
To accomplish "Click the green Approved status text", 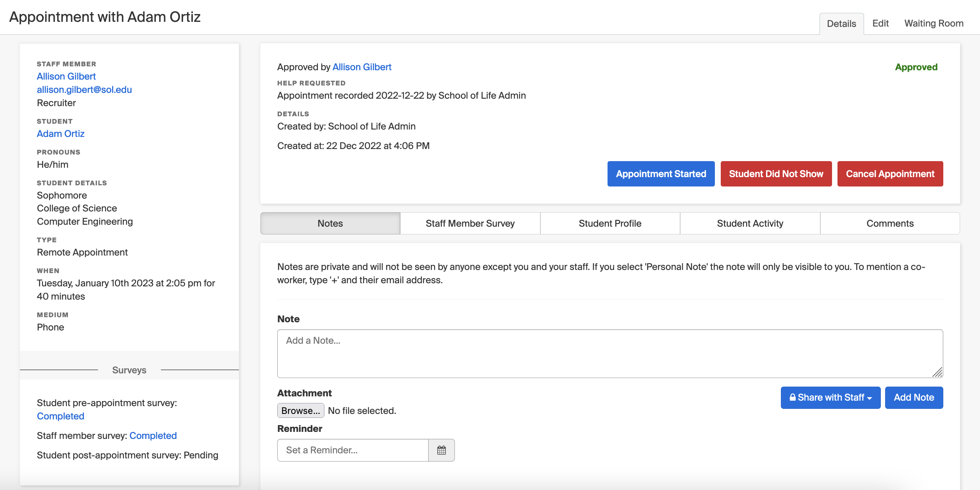I will pos(916,67).
